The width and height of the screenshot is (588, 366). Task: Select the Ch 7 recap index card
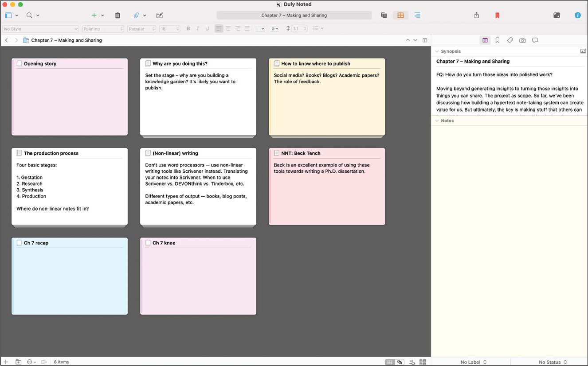(x=69, y=276)
